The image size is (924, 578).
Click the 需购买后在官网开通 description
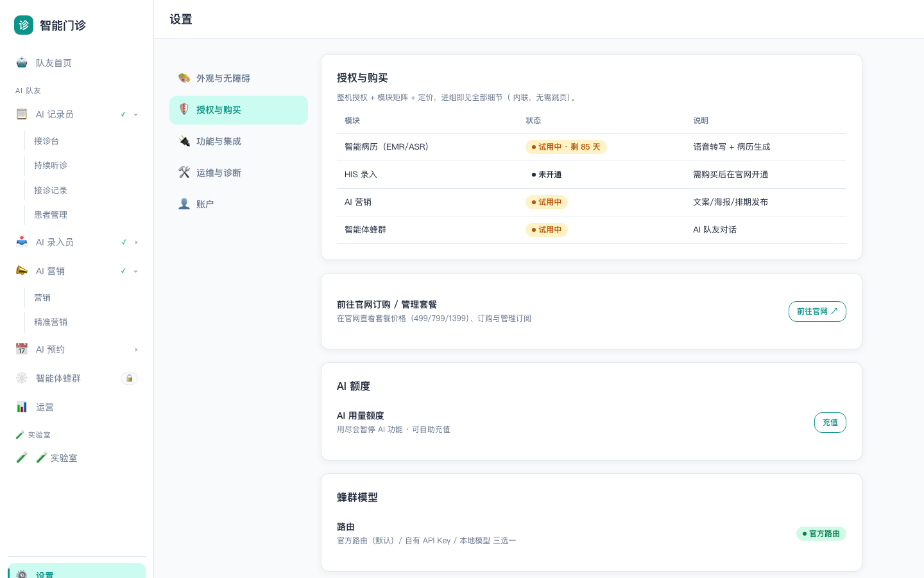click(x=730, y=175)
